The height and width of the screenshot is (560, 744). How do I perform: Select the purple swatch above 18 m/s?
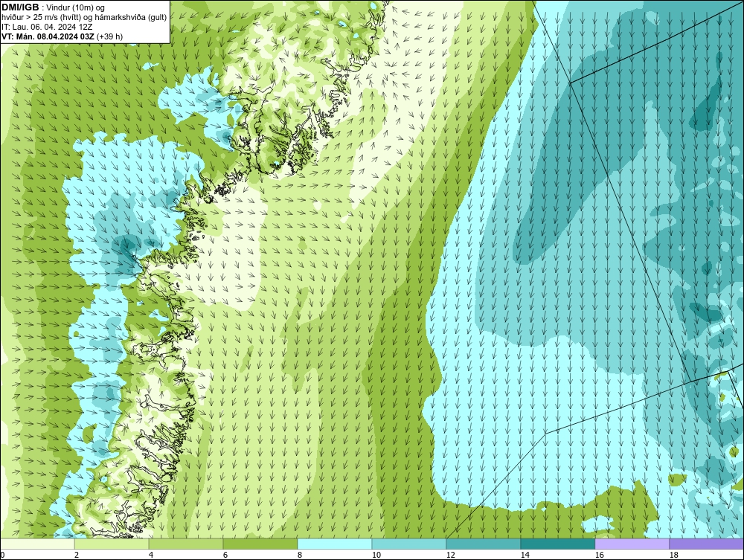707,544
